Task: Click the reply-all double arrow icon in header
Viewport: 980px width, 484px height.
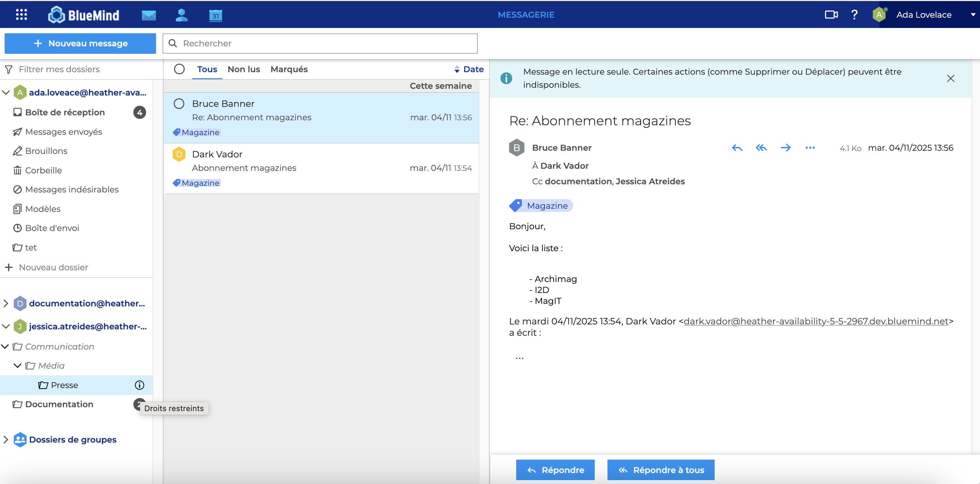Action: [x=761, y=148]
